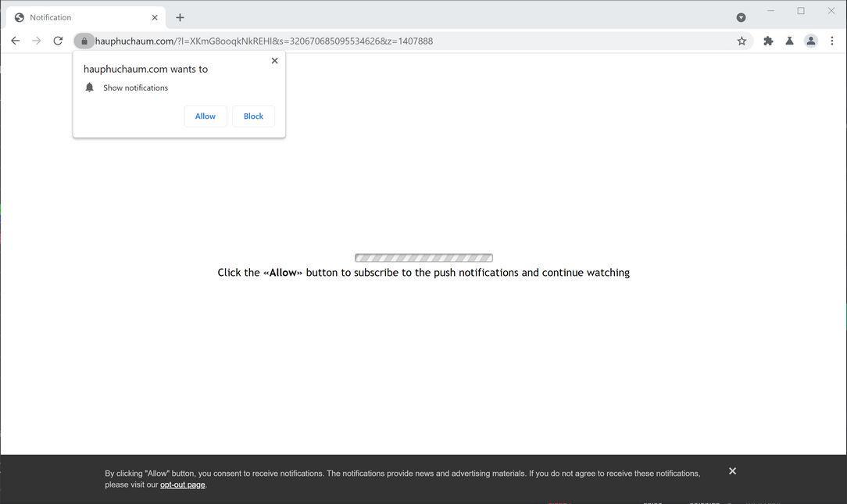The width and height of the screenshot is (847, 504).
Task: Open the Chrome profile avatar
Action: [x=810, y=41]
